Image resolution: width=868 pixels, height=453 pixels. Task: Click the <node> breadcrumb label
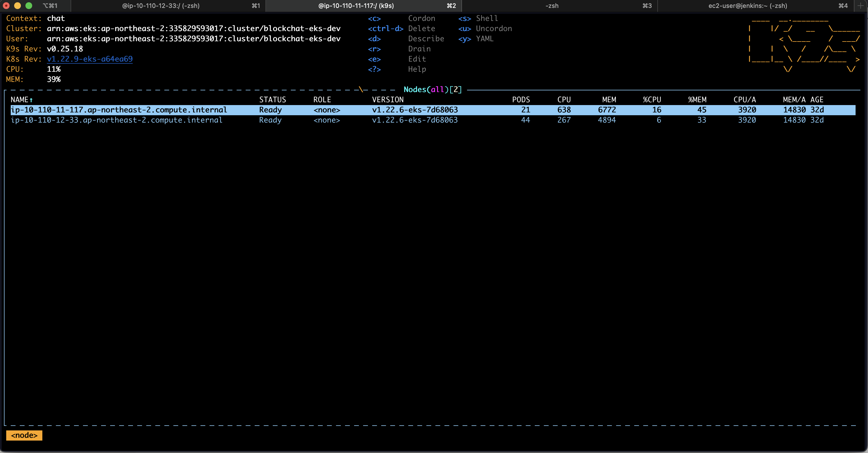[x=24, y=435]
